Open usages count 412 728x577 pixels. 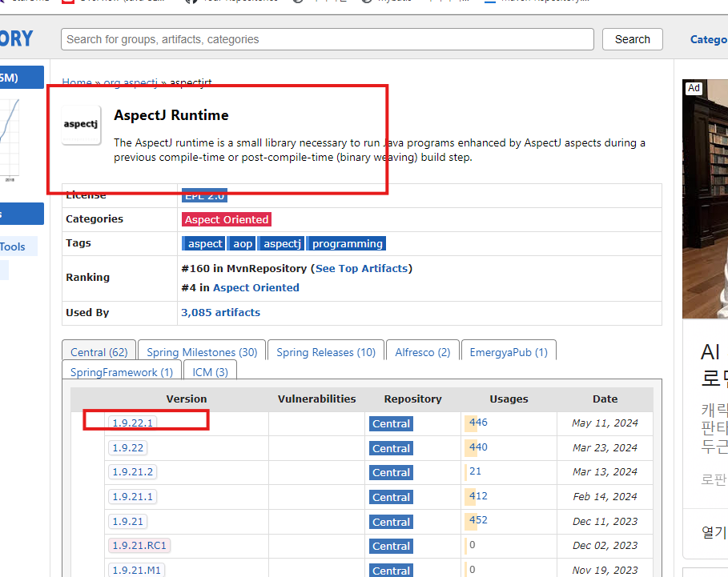coord(478,496)
